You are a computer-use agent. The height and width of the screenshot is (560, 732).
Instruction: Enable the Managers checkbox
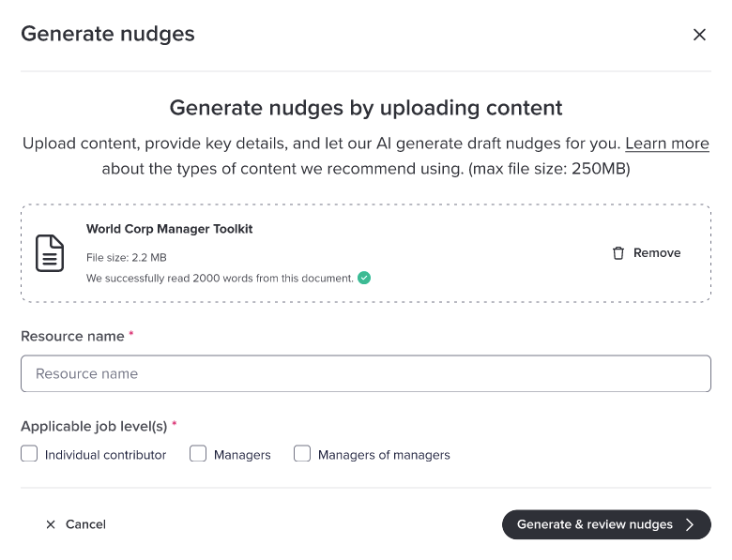[198, 454]
